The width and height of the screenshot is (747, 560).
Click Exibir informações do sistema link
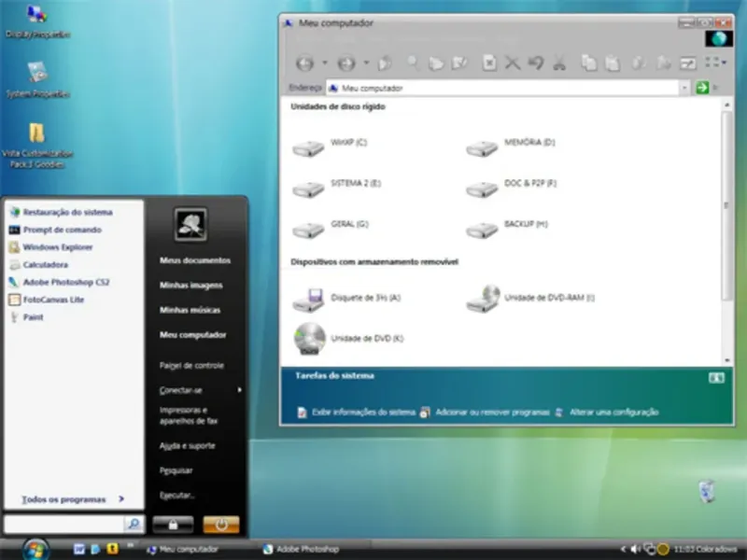click(x=357, y=412)
